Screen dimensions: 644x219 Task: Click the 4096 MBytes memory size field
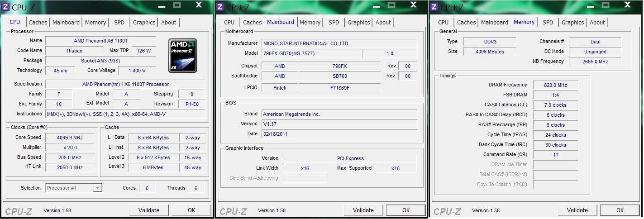coord(490,52)
